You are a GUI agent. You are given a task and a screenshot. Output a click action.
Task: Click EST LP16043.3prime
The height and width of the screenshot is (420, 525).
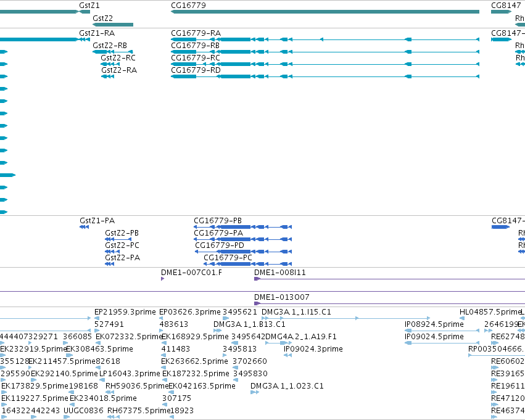click(130, 374)
